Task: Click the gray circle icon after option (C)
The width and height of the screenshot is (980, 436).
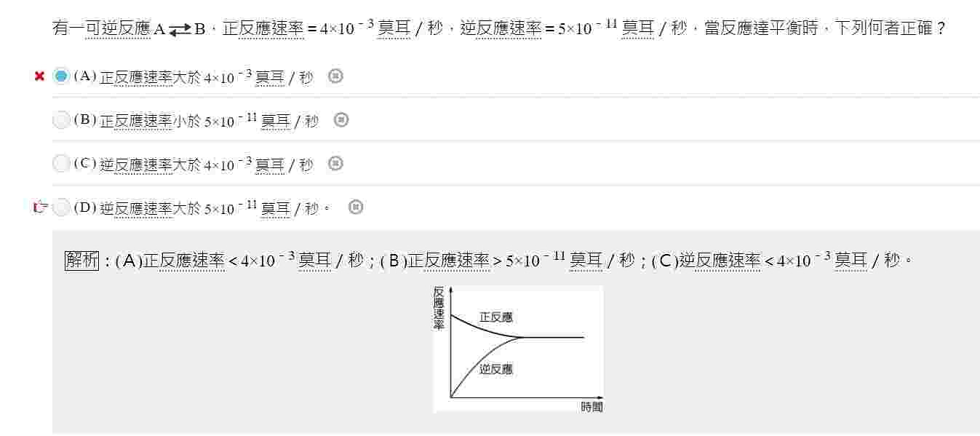Action: click(335, 163)
